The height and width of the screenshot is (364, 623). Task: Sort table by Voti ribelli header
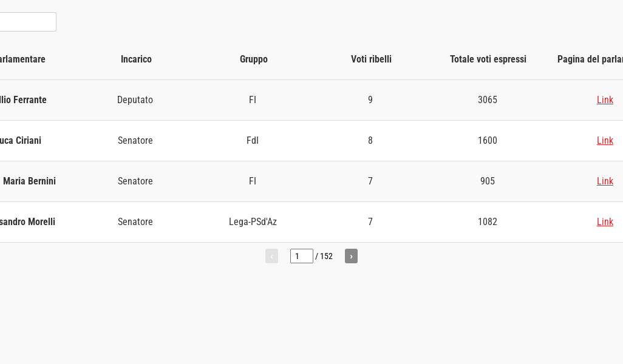(x=371, y=59)
